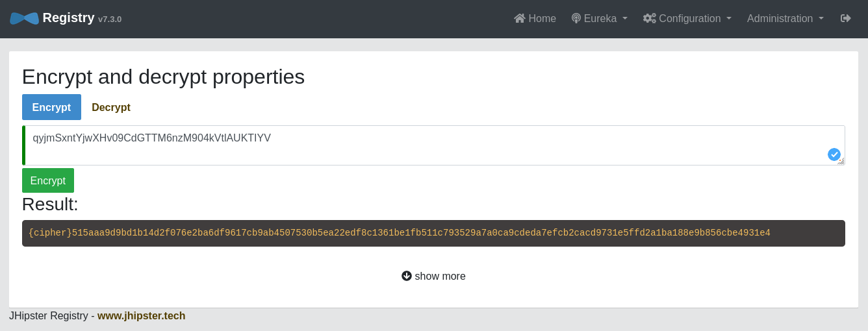Select the blue Encrypt tab
This screenshot has width=868, height=331.
point(51,107)
